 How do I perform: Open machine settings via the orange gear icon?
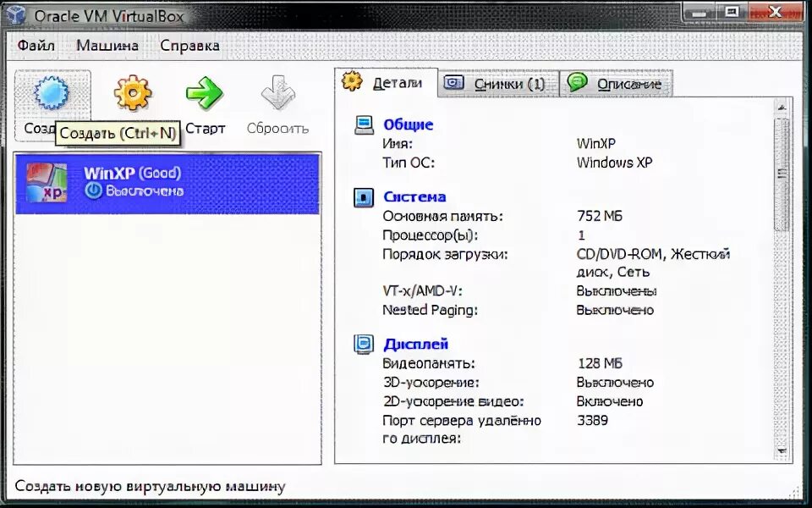tap(133, 93)
